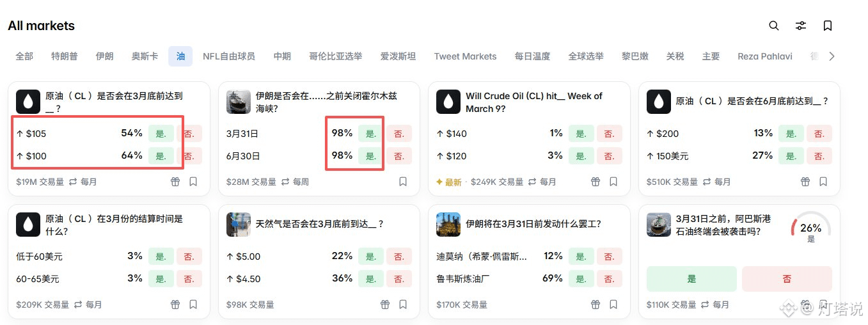868x325 pixels.
Task: Click the 26% probability gauge
Action: coord(810,230)
